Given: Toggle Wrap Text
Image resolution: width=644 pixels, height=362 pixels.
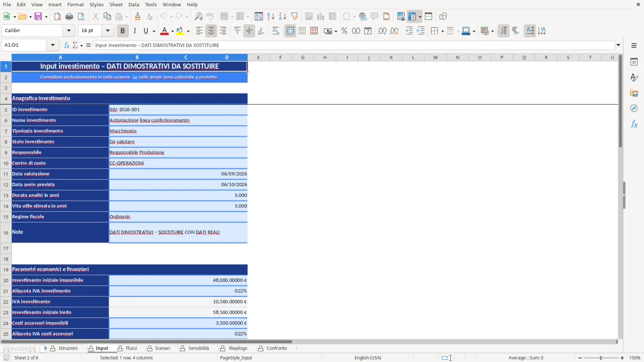Looking at the screenshot, I should [x=276, y=31].
